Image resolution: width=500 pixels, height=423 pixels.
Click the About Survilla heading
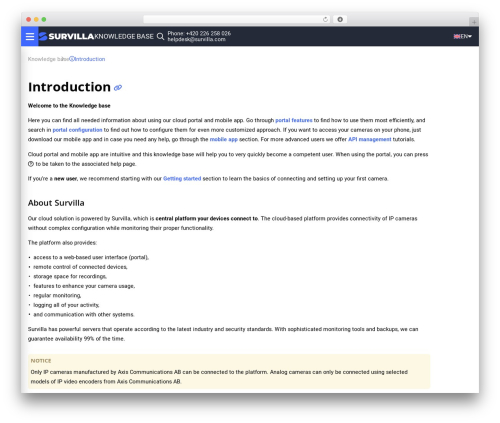tap(56, 203)
